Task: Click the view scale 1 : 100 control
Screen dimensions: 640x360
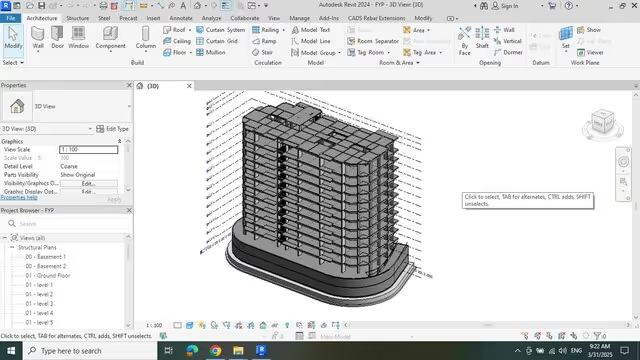Action: pos(154,325)
